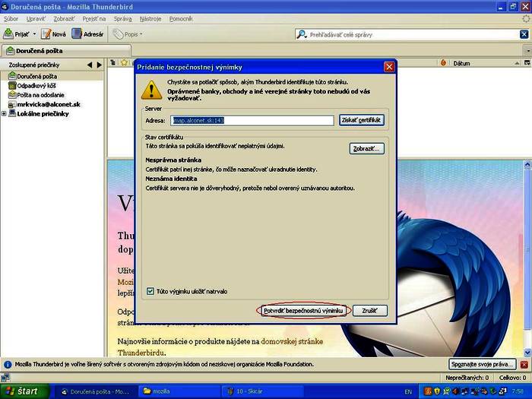Viewport: 532px width, 399px height.
Task: Click the Adresa server input field
Action: tap(252, 120)
